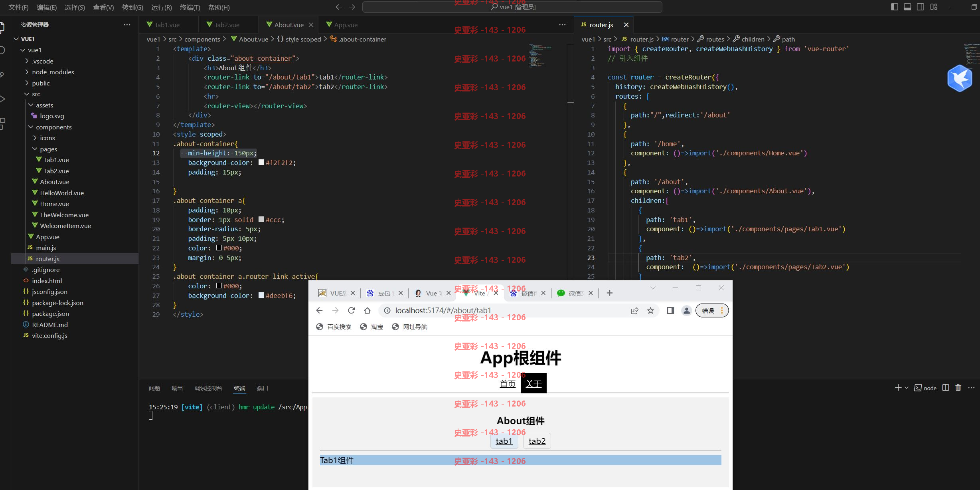Viewport: 980px width, 490px height.
Task: Close the 豆包 browser tab
Action: coord(401,293)
